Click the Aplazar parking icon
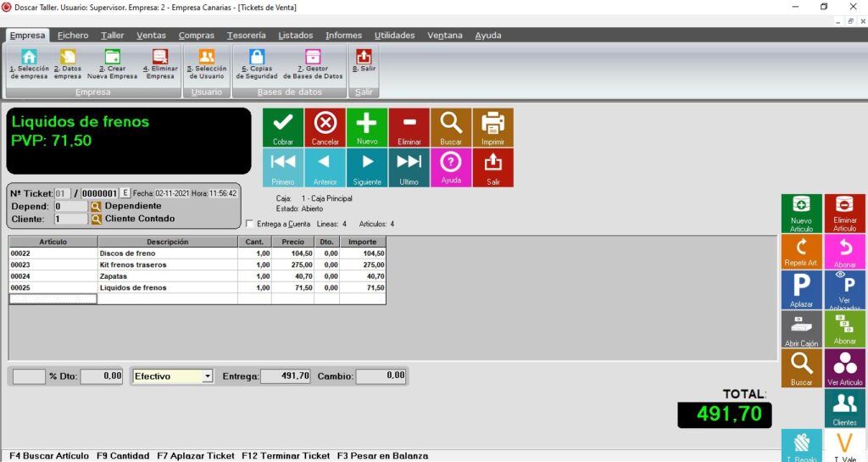868x462 pixels. [x=801, y=290]
